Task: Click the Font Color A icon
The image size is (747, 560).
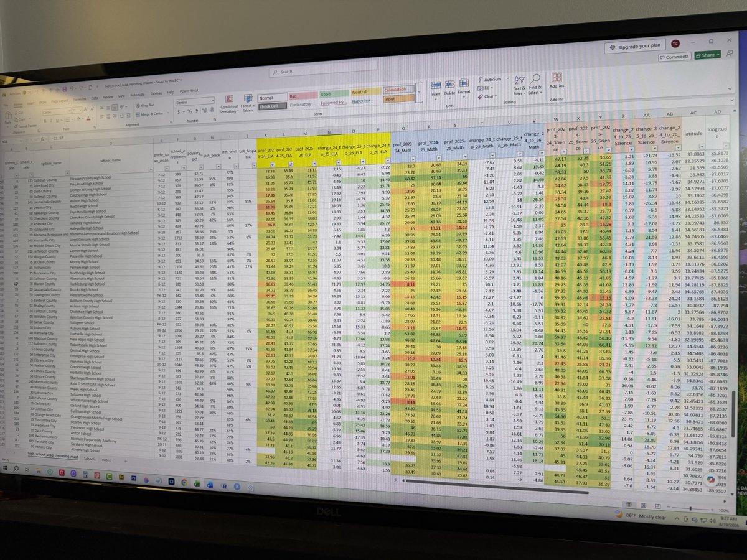Action: (x=88, y=118)
